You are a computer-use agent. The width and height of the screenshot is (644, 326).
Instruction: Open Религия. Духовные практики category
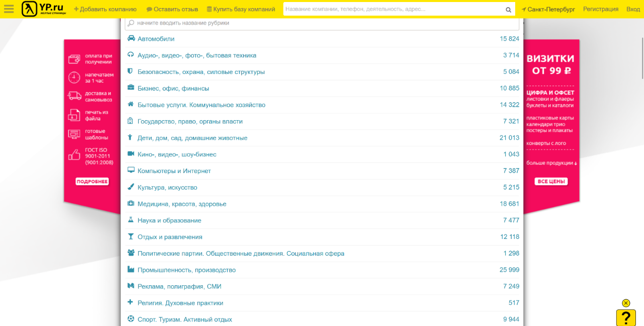pyautogui.click(x=181, y=303)
